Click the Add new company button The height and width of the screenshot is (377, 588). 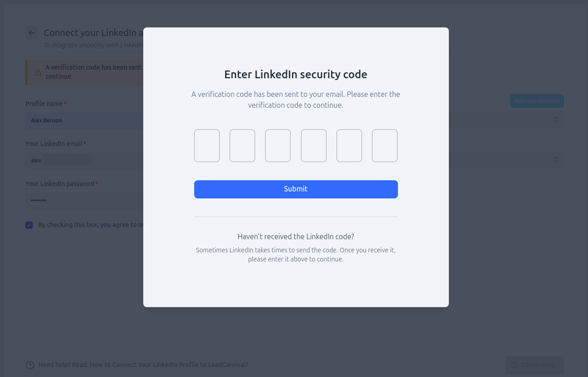[537, 101]
